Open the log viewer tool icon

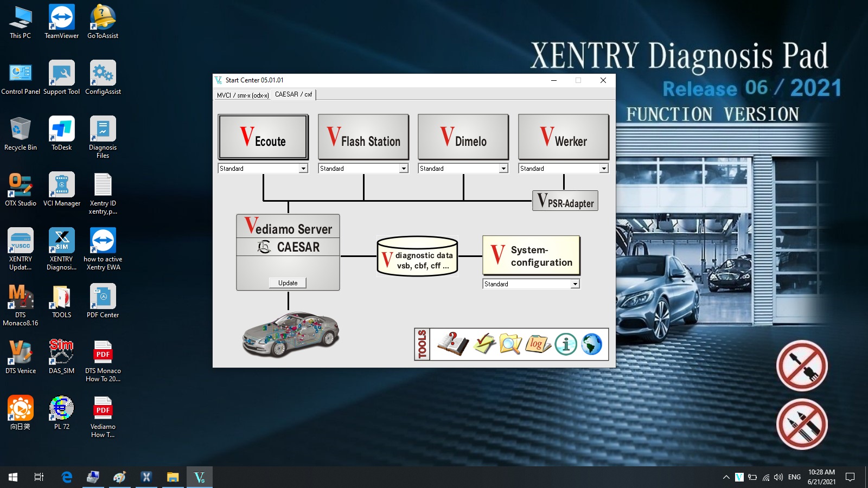pos(538,344)
